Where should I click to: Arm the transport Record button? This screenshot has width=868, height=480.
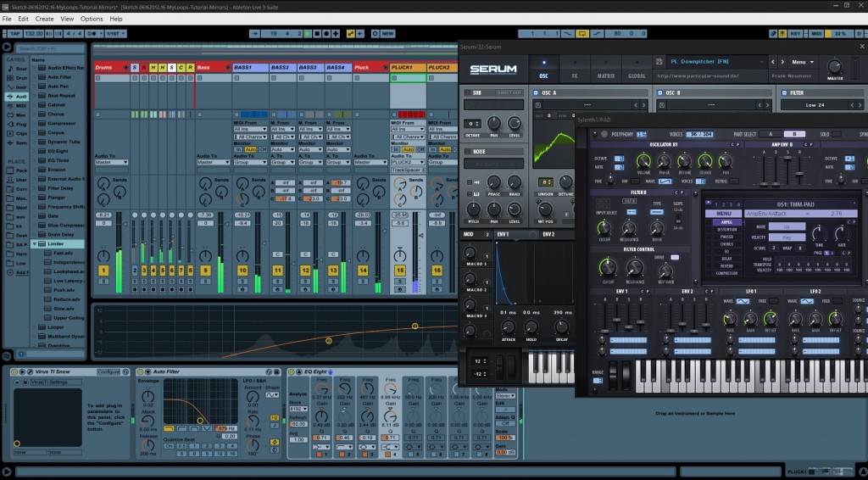pos(326,34)
